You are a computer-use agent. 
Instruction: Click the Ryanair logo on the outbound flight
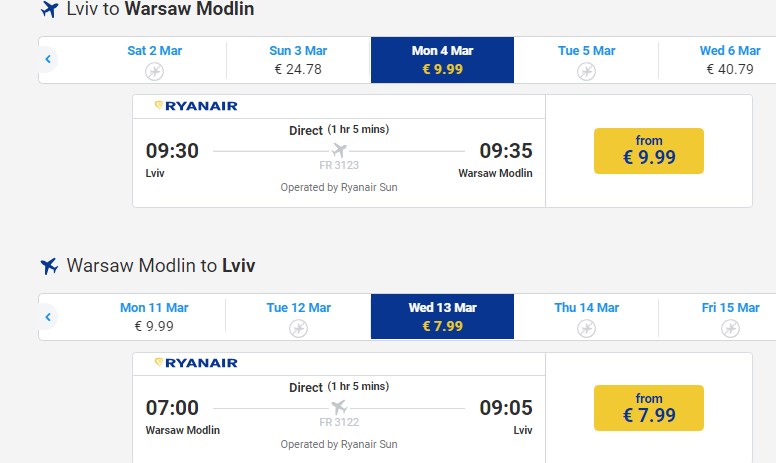click(196, 106)
